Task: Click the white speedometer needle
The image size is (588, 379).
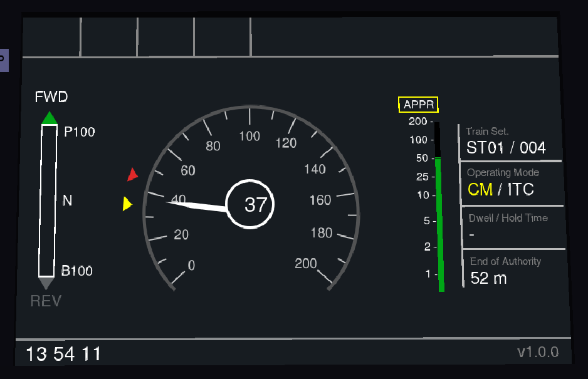Action: 194,204
